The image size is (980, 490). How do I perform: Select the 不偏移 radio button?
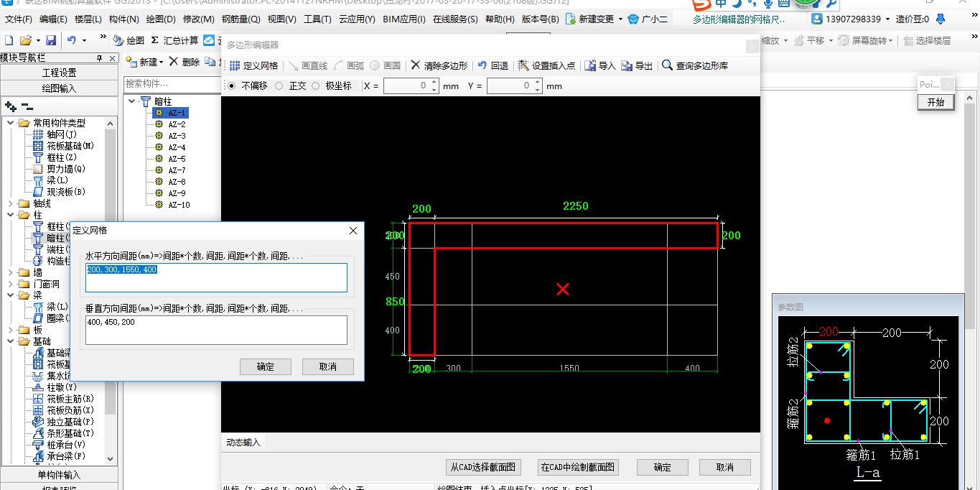click(231, 86)
